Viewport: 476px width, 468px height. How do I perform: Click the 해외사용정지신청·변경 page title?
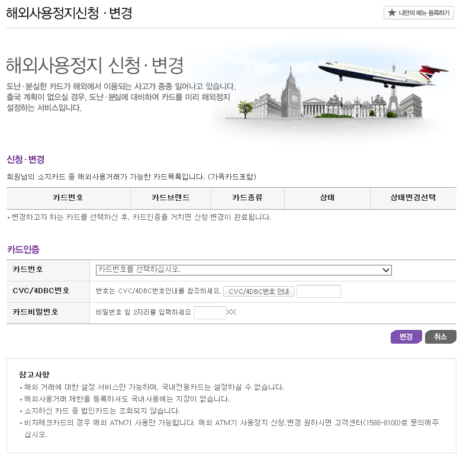pyautogui.click(x=69, y=13)
